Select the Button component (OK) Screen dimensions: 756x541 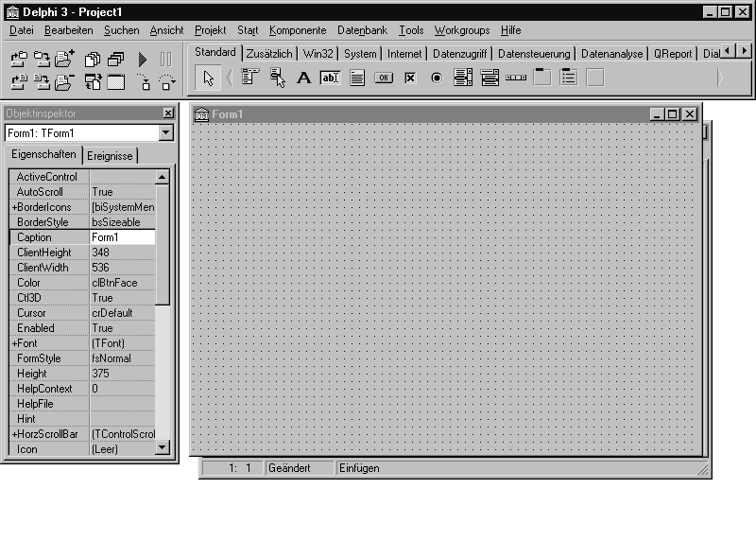[x=384, y=78]
